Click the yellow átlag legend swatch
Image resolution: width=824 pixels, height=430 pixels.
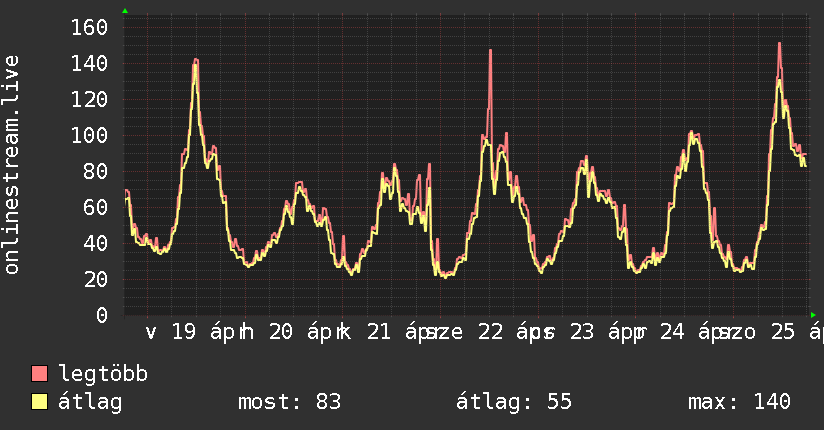tap(39, 402)
